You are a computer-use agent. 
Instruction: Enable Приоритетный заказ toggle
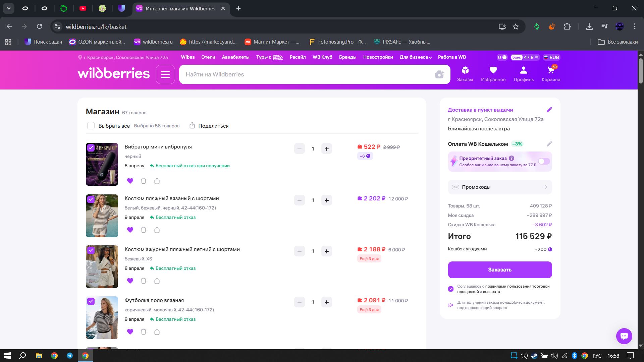(x=544, y=162)
